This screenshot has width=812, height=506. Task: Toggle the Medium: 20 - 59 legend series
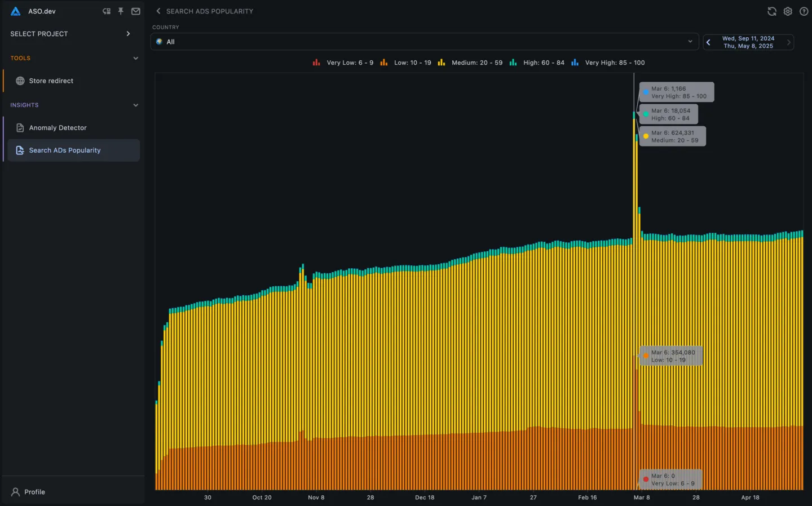pos(471,63)
